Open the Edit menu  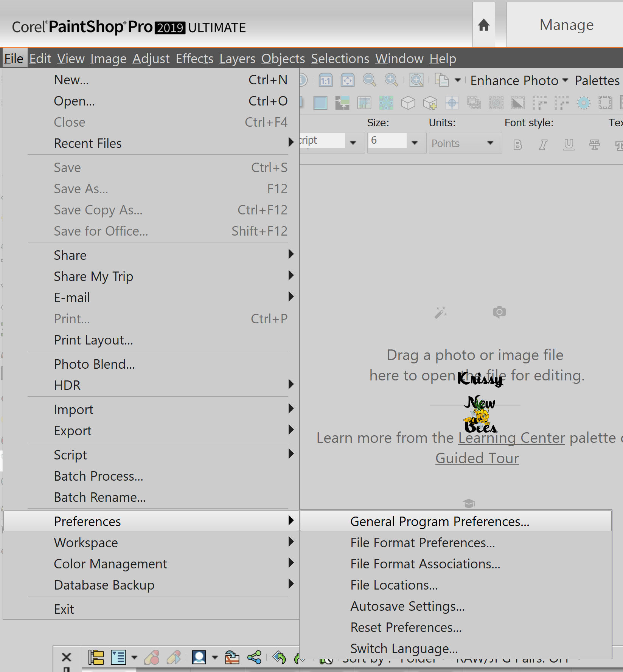[x=40, y=59]
